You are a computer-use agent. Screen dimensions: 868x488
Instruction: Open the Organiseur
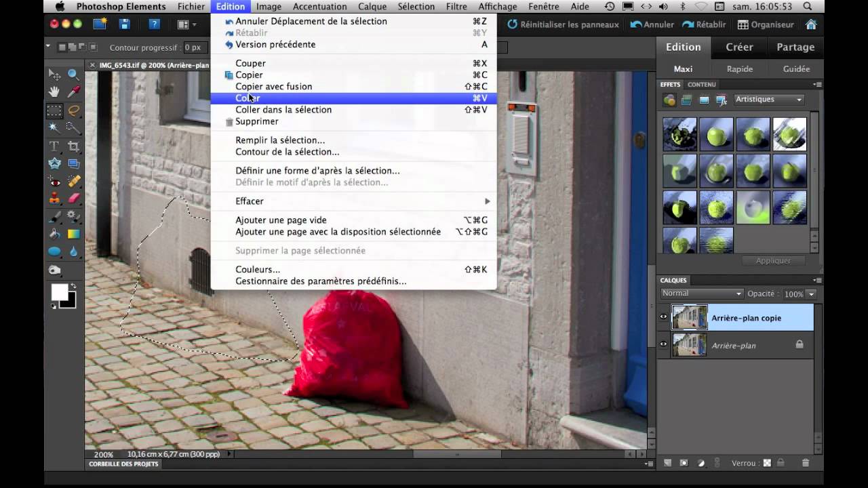pos(766,24)
